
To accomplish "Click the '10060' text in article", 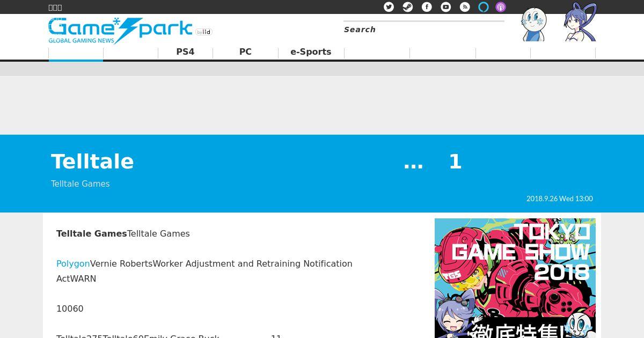I will (x=70, y=308).
